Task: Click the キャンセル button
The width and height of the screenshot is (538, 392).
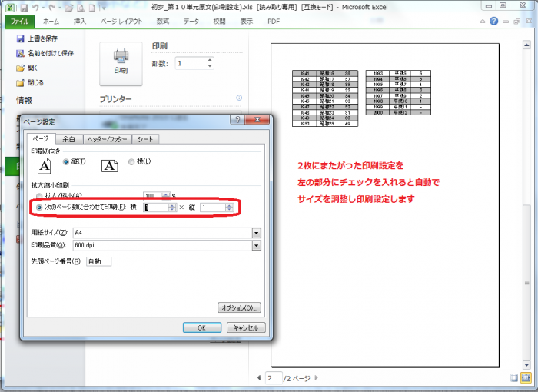Action: pyautogui.click(x=246, y=327)
